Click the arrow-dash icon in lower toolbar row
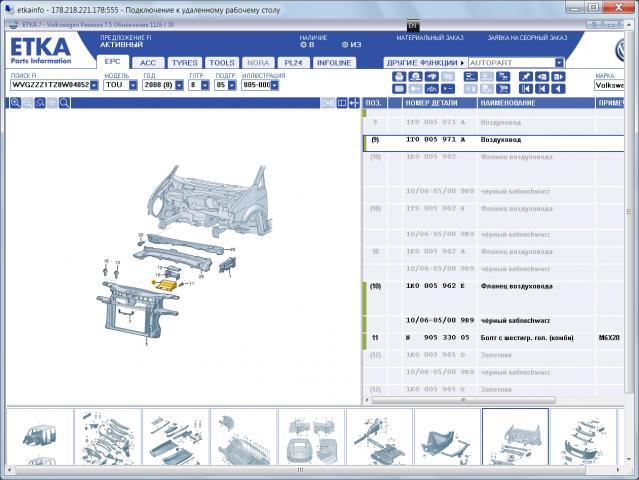Viewport: 639px width, 480px height. pos(448,89)
